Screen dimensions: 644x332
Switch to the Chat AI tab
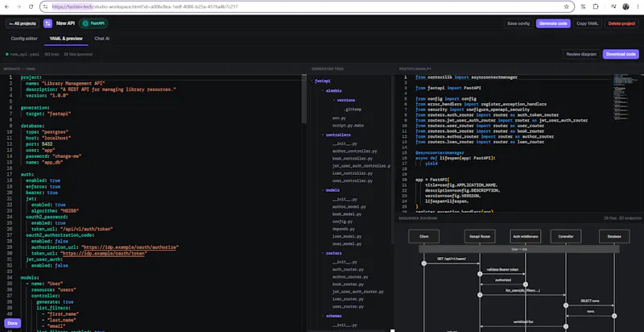point(102,39)
